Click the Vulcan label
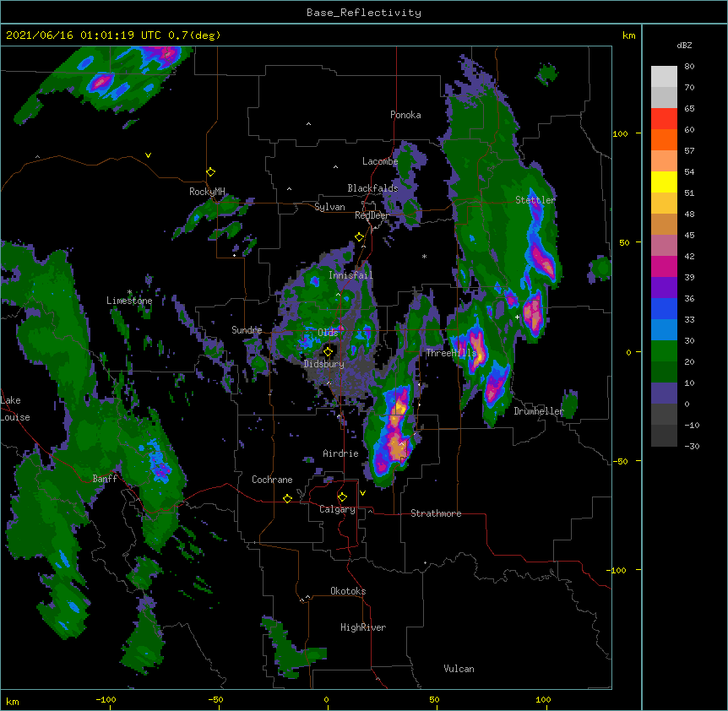The width and height of the screenshot is (728, 711). 459,669
